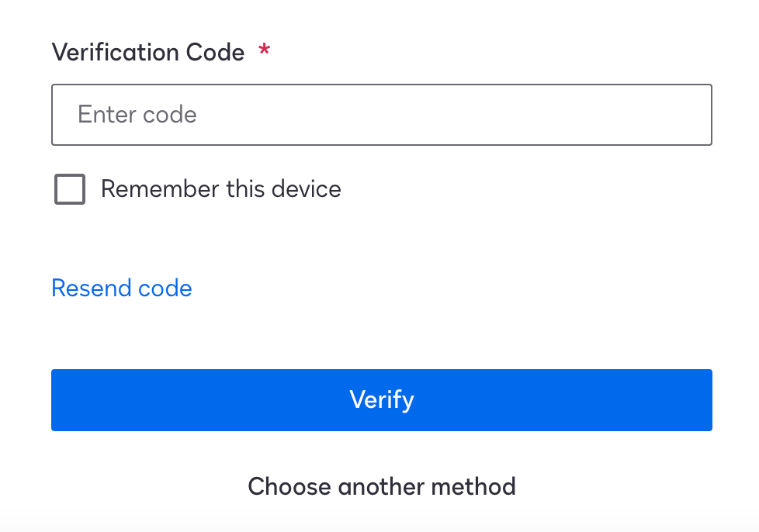Open alternate verification via Choose another method
Image resolution: width=759 pixels, height=532 pixels.
(381, 486)
